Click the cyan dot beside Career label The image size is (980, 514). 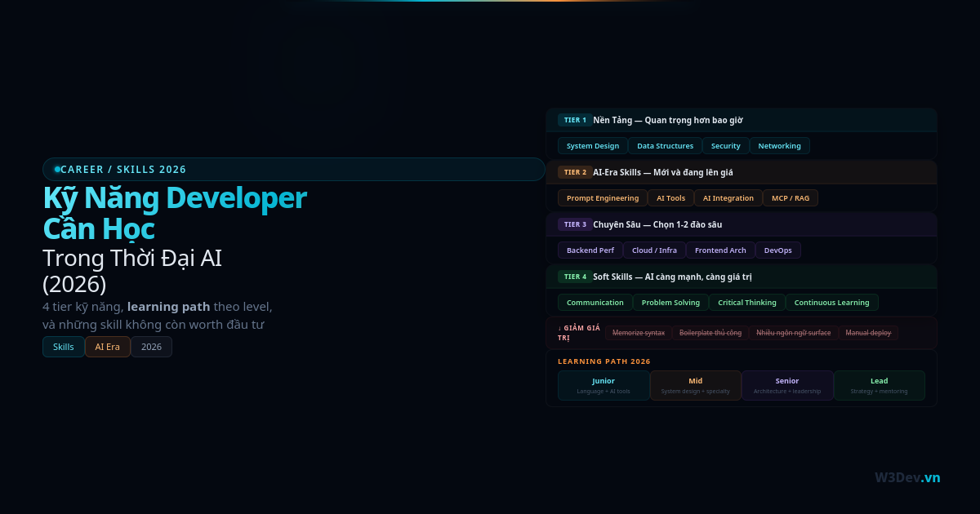tap(57, 170)
